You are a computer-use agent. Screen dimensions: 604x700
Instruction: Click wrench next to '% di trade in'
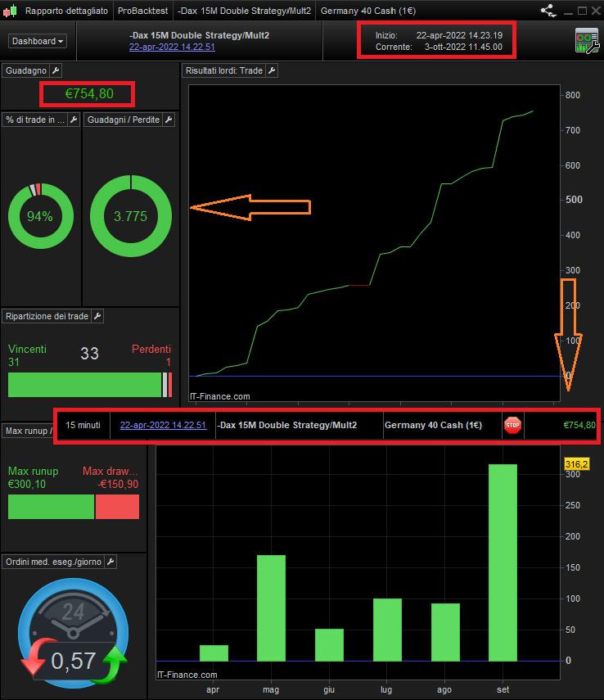tap(74, 120)
